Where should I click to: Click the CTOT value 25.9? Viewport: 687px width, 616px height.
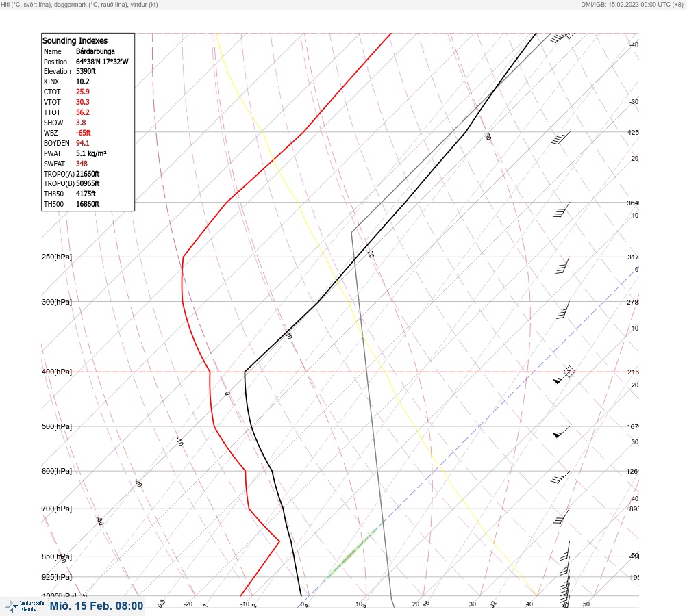(82, 92)
